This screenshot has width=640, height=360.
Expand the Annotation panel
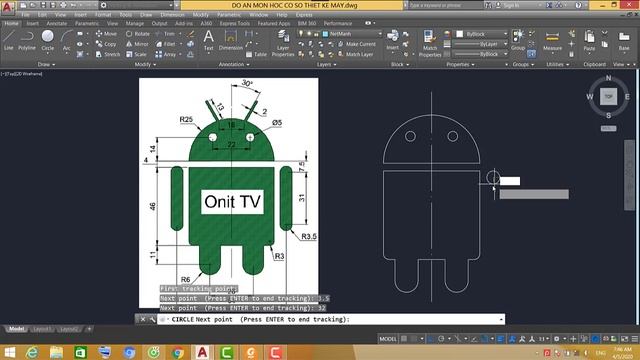[234, 64]
